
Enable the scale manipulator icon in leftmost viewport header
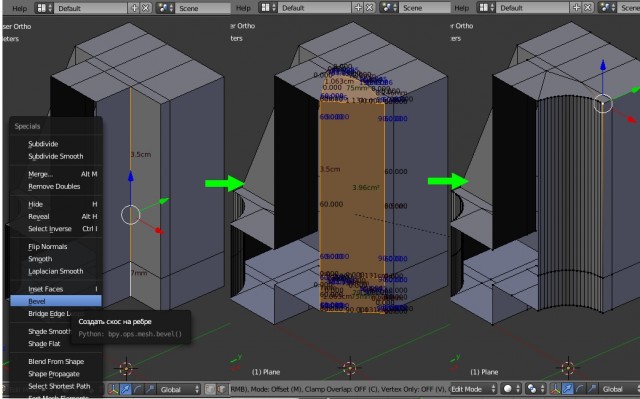[150, 389]
